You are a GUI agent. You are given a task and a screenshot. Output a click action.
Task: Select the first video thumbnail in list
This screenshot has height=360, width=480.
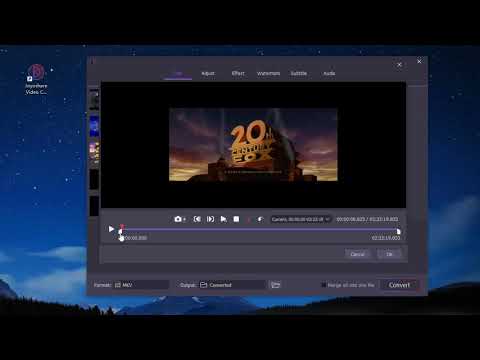[94, 99]
